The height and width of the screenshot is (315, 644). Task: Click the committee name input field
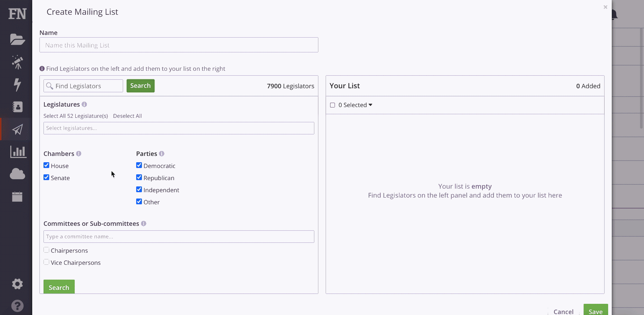tap(179, 237)
